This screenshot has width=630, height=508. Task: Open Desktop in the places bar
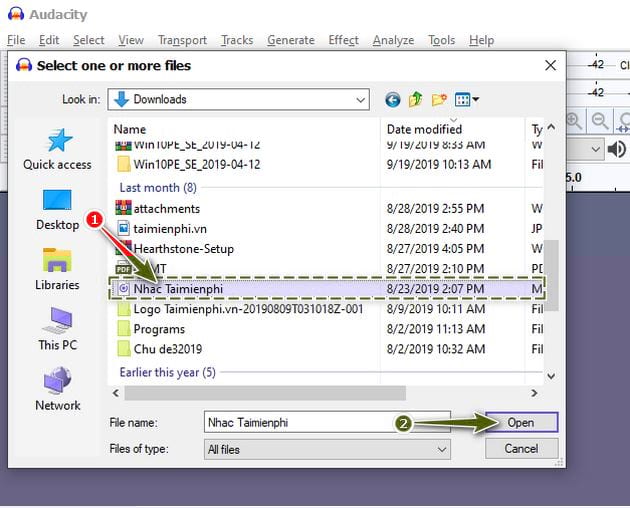[x=57, y=210]
